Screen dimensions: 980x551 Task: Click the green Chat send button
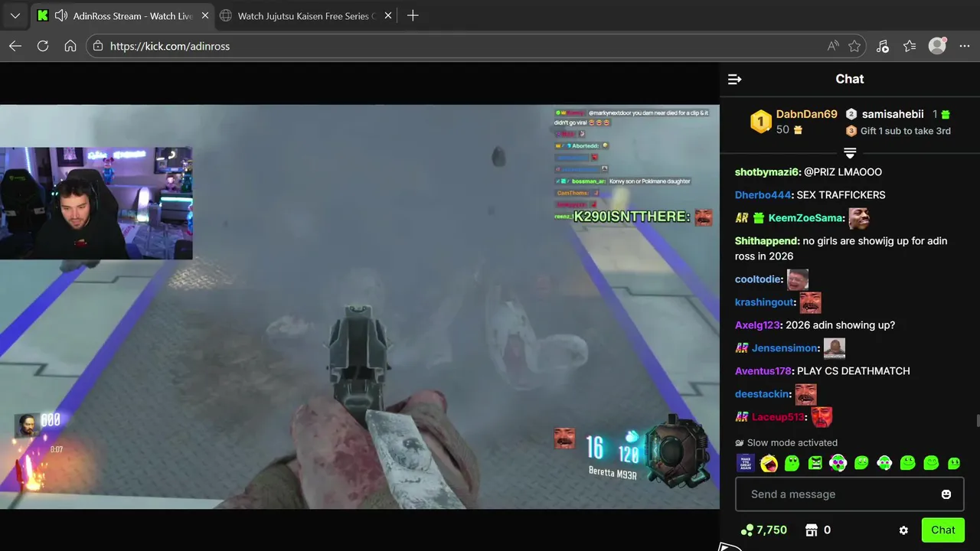[x=942, y=530]
